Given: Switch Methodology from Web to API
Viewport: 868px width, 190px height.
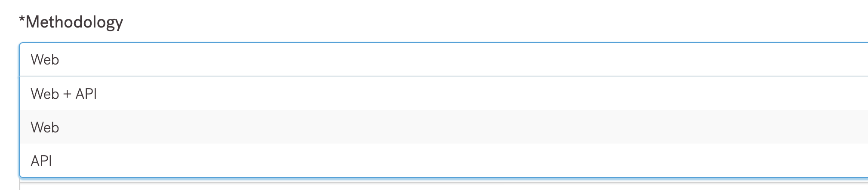Looking at the screenshot, I should pyautogui.click(x=444, y=160).
